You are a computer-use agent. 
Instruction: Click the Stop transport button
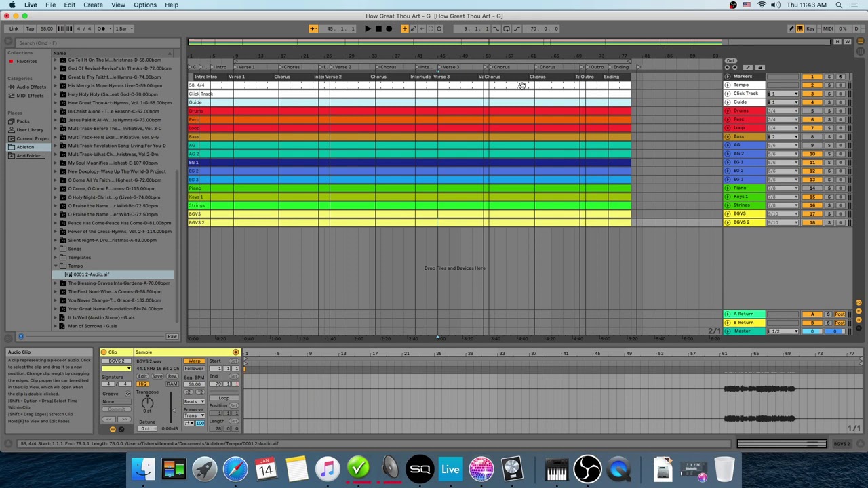tap(378, 28)
